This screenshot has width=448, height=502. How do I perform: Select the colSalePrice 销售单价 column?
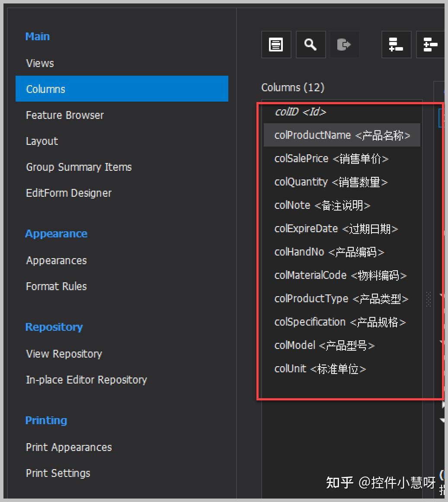tap(332, 158)
